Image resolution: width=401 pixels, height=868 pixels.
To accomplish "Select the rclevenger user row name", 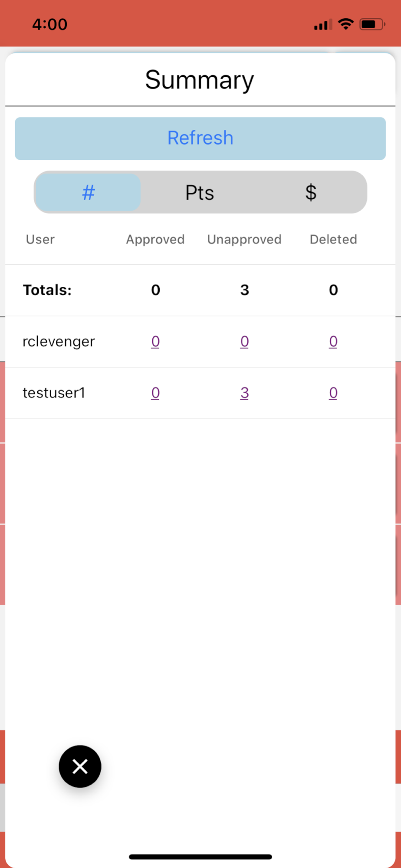I will tap(59, 342).
